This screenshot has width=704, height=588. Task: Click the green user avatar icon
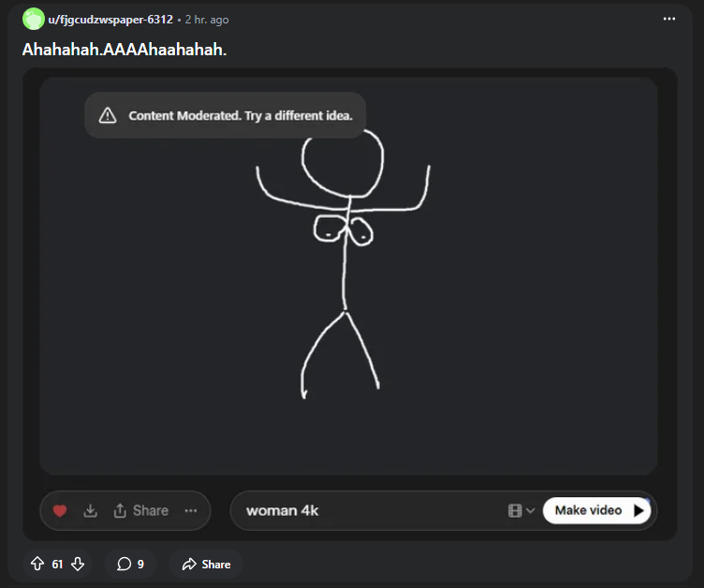coord(33,19)
